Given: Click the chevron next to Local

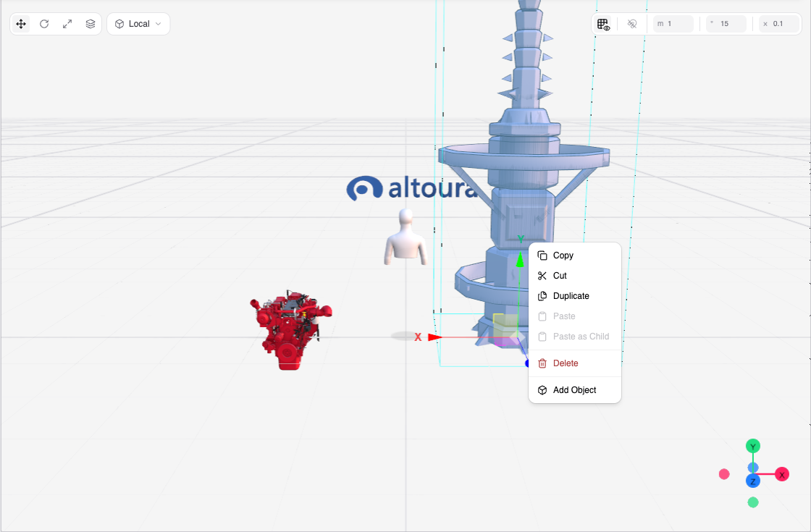Looking at the screenshot, I should 159,24.
